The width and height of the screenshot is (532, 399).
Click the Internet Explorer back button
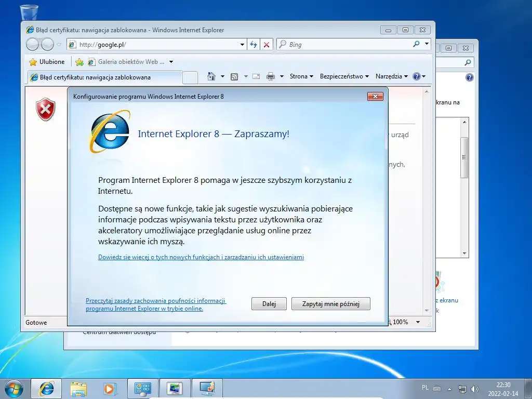[x=33, y=45]
